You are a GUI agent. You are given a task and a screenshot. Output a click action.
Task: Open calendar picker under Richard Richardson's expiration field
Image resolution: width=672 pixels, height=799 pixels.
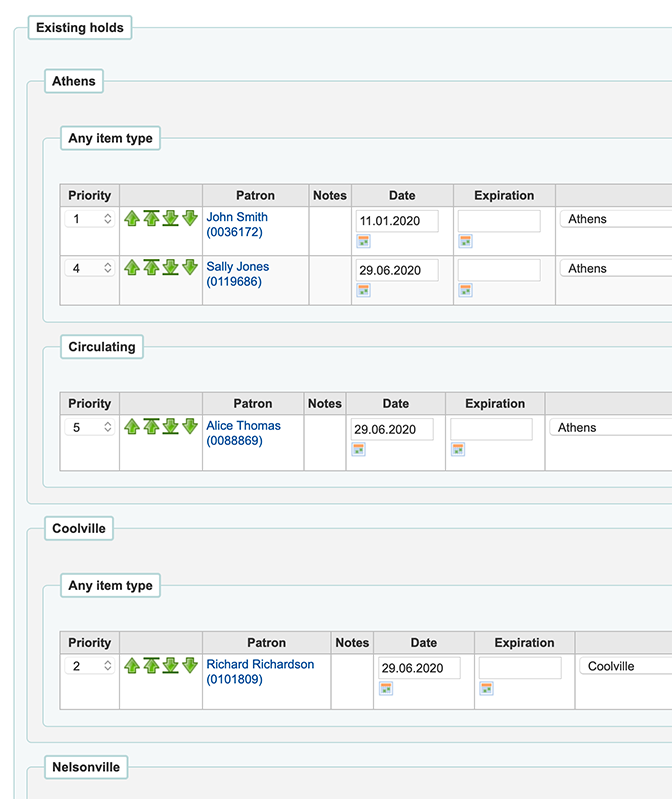click(486, 688)
